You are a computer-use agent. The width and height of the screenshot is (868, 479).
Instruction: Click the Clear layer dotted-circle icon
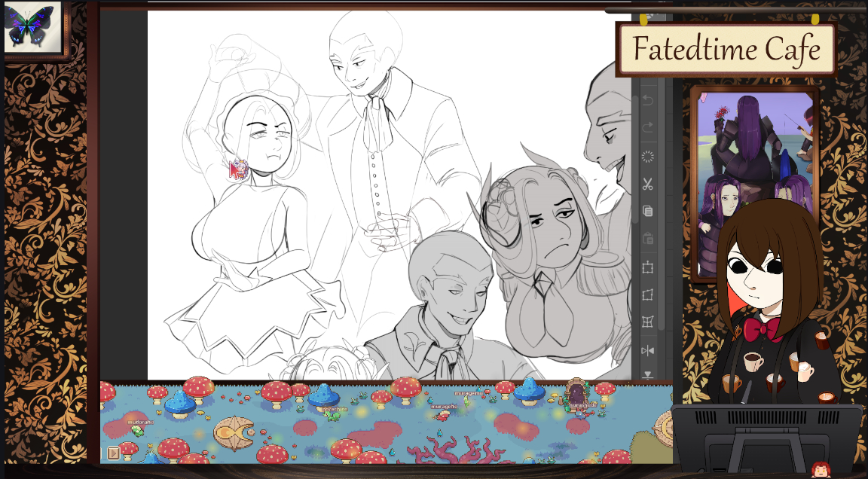647,157
